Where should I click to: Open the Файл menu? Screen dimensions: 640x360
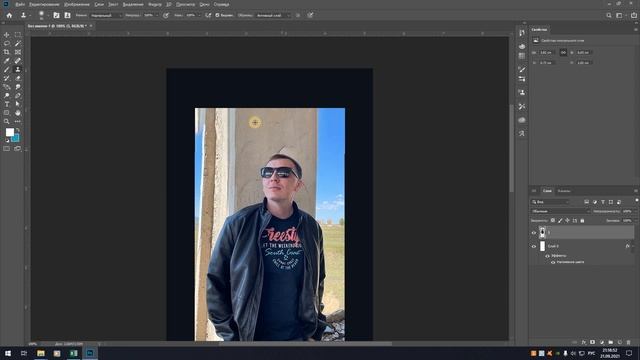(x=20, y=4)
